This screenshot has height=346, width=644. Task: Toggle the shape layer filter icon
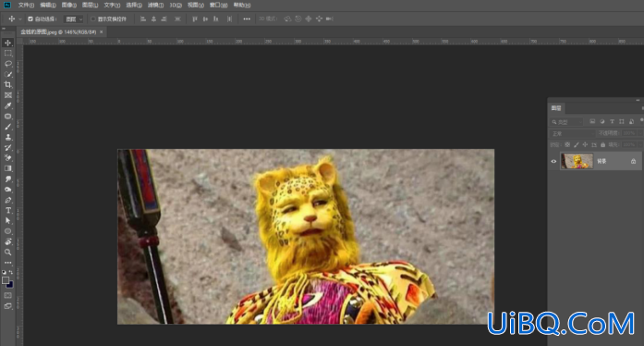coord(622,122)
